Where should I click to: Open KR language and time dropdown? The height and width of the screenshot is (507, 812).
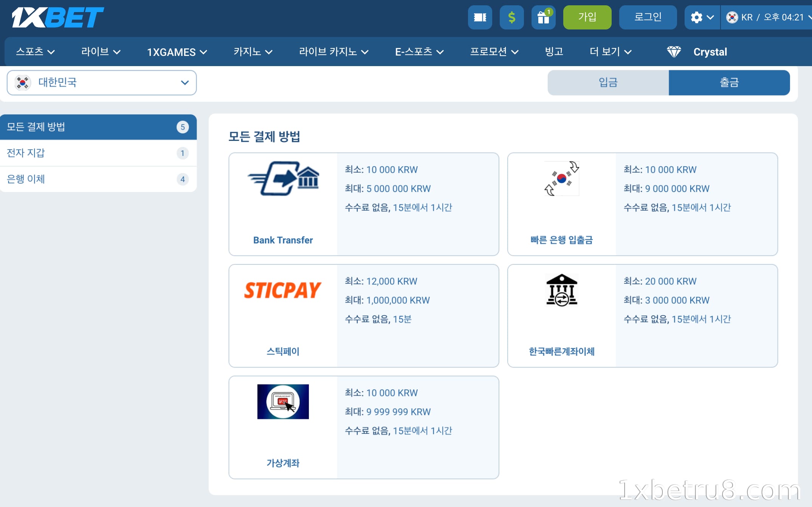[x=767, y=17]
